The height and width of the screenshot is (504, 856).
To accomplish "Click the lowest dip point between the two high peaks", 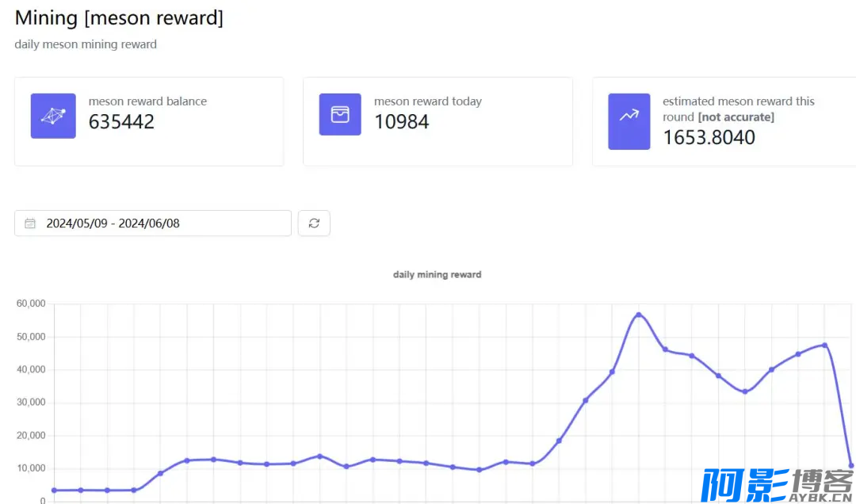I will click(x=744, y=391).
